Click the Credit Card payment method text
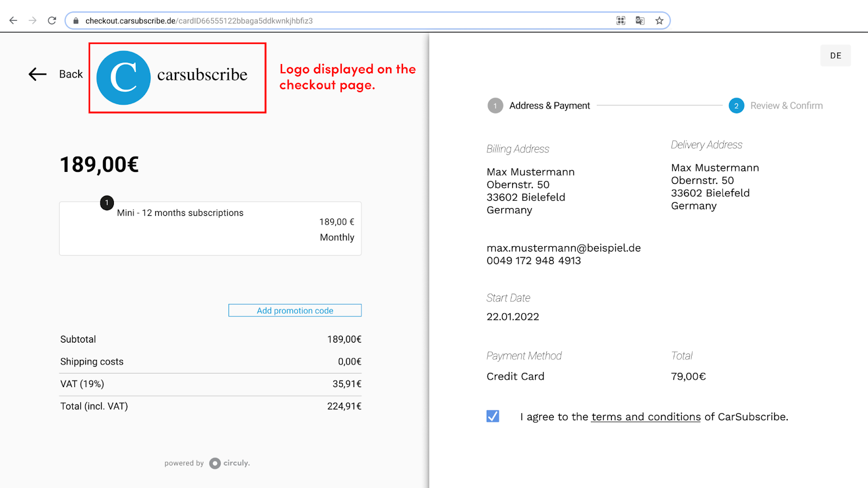 pos(515,376)
